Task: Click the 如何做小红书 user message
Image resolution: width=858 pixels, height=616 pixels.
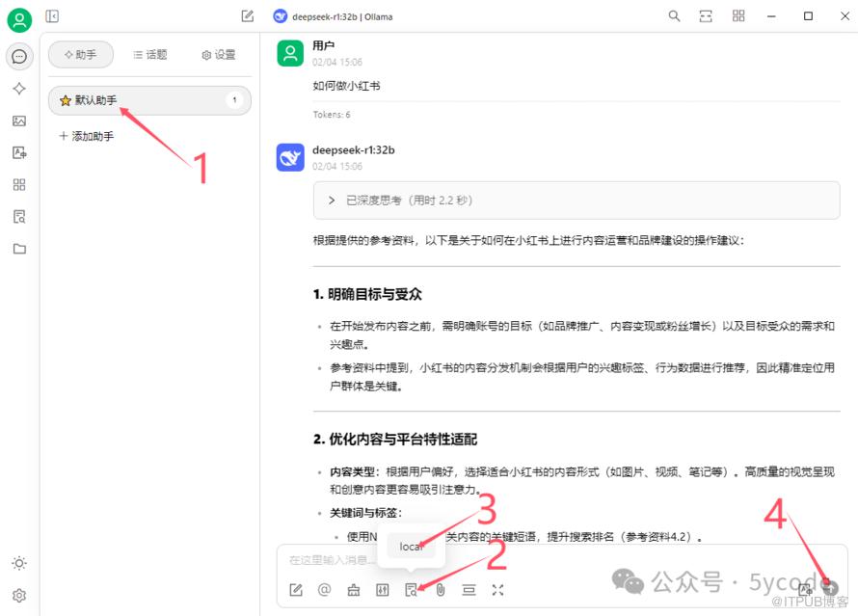Action: [x=346, y=86]
